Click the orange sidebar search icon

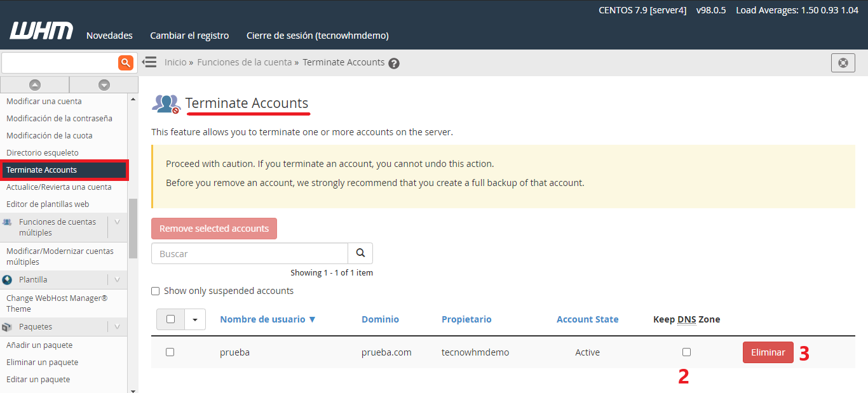(x=125, y=62)
